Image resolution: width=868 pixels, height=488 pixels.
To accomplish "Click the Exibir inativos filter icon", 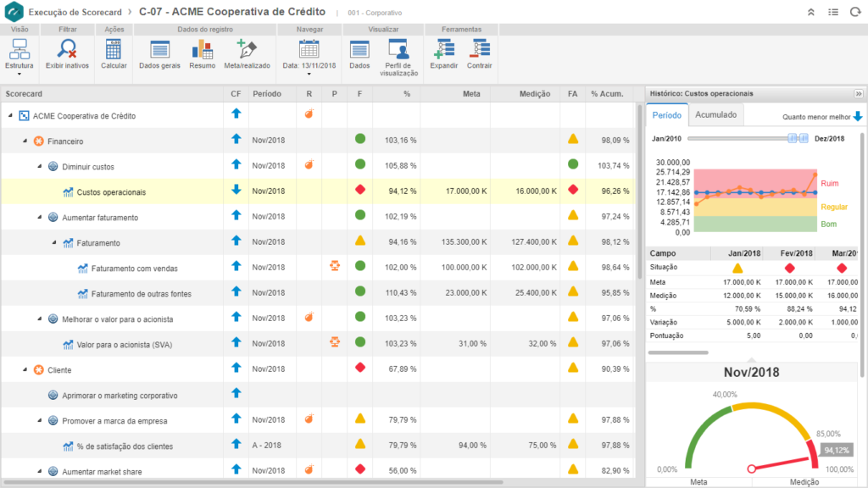I will (x=67, y=54).
